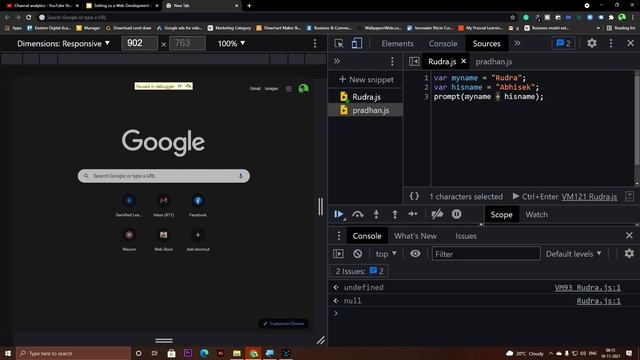Activate the inspect element picker icon

point(339,43)
